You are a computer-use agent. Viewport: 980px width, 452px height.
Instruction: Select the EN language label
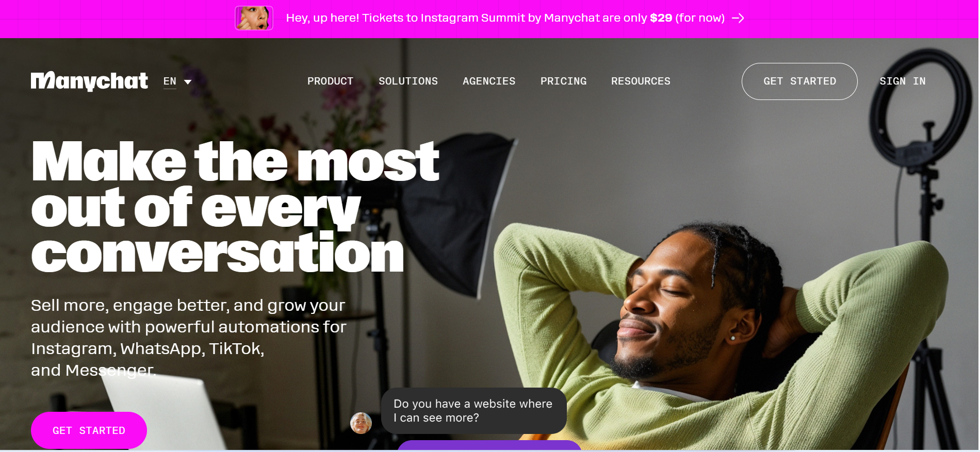[170, 81]
